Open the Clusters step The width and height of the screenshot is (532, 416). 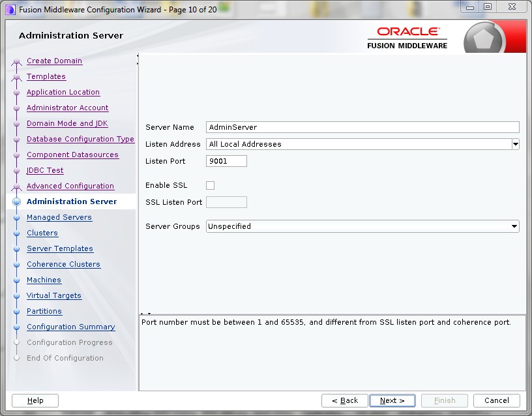42,233
